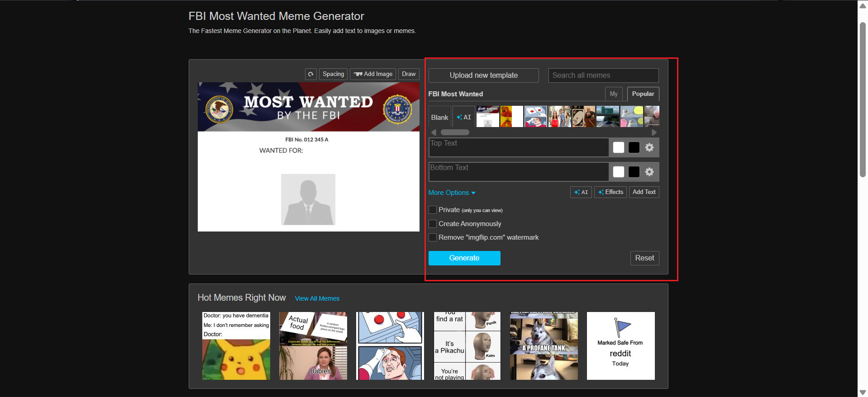The image size is (868, 397).
Task: Toggle the Private checkbox
Action: coord(433,210)
